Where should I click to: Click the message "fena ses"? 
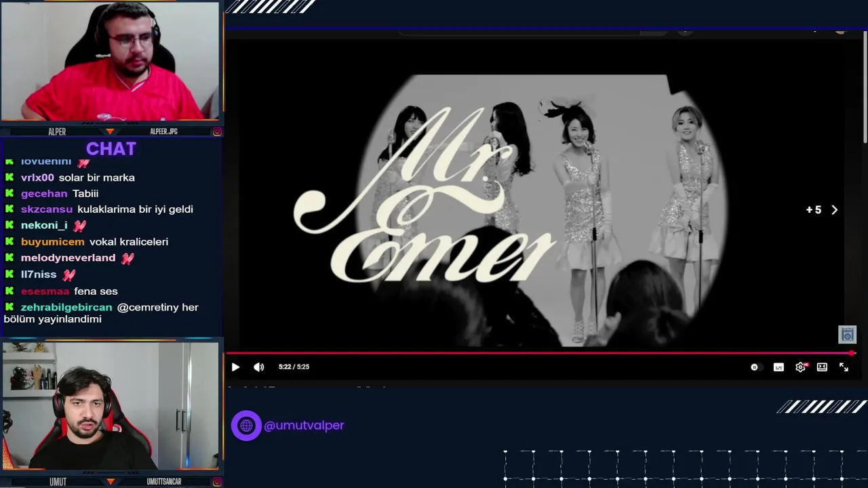tap(96, 291)
